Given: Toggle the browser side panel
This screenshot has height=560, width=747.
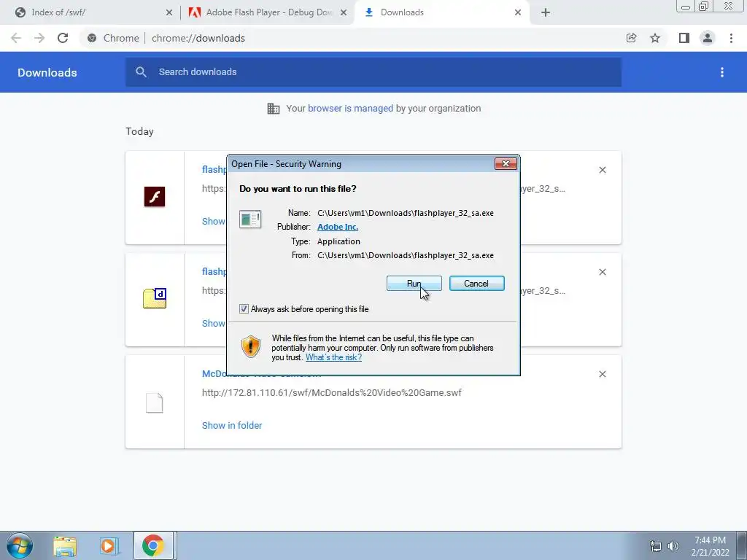Looking at the screenshot, I should click(684, 38).
